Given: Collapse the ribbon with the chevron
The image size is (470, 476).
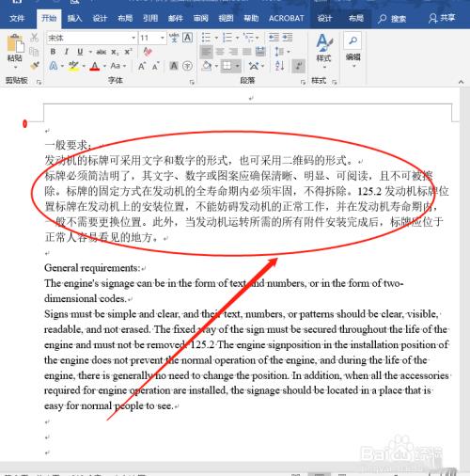Looking at the screenshot, I should click(x=461, y=82).
